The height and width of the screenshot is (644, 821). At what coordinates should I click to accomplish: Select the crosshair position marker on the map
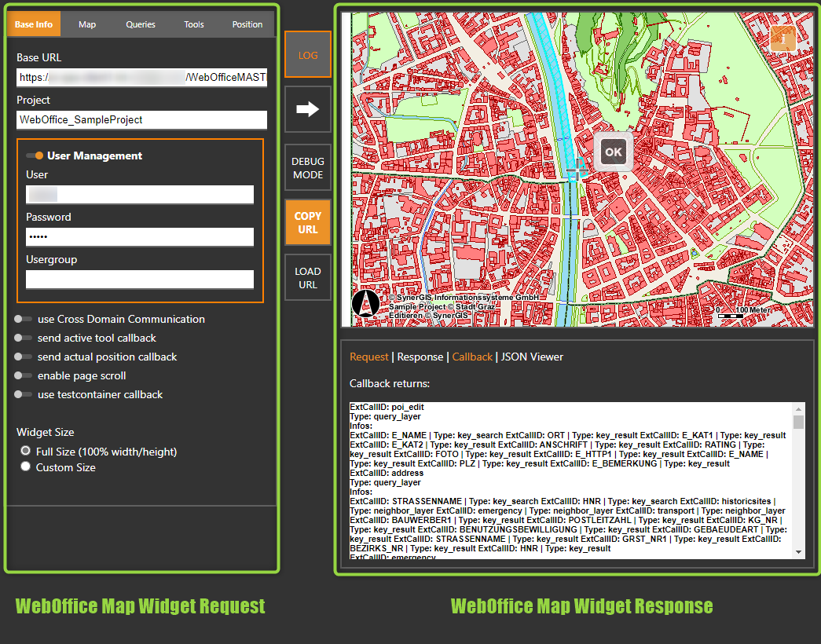point(577,170)
